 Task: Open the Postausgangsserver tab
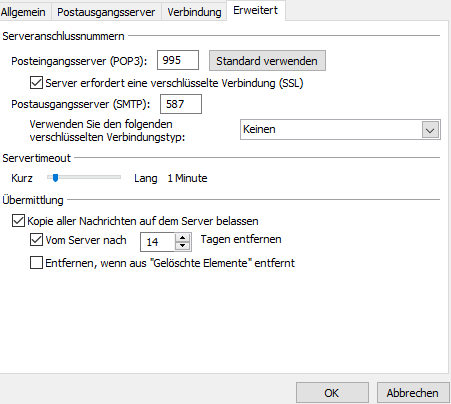pos(106,12)
